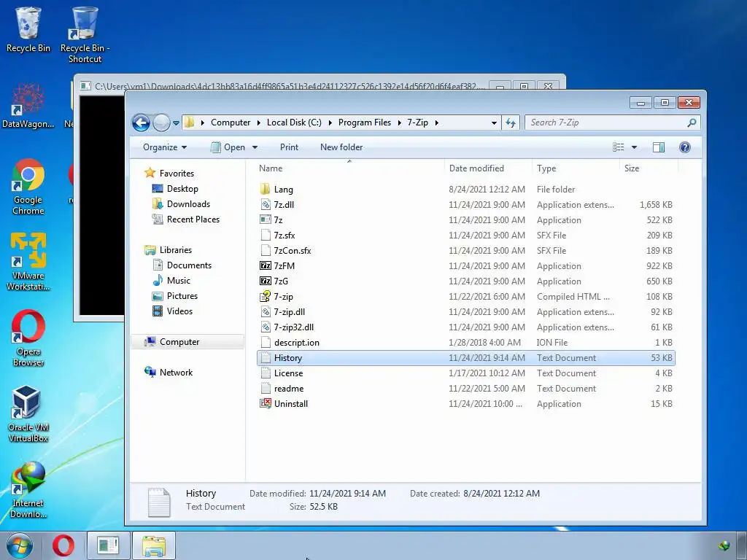Select the descript.ion file icon
747x560 pixels.
click(266, 342)
